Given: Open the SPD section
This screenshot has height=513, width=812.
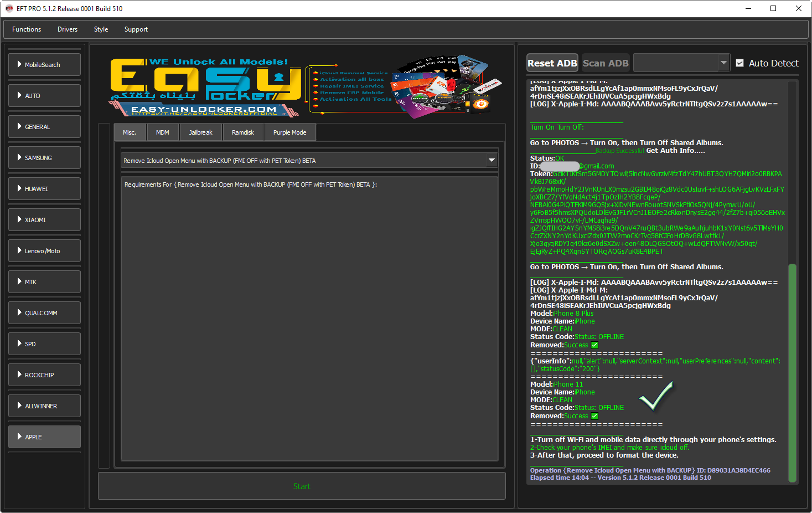Looking at the screenshot, I should 44,344.
